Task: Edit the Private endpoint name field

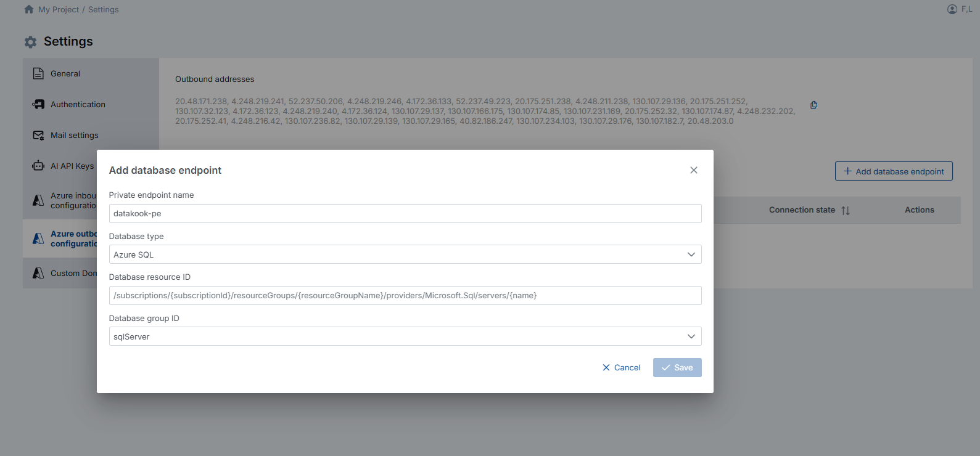Action: [405, 213]
